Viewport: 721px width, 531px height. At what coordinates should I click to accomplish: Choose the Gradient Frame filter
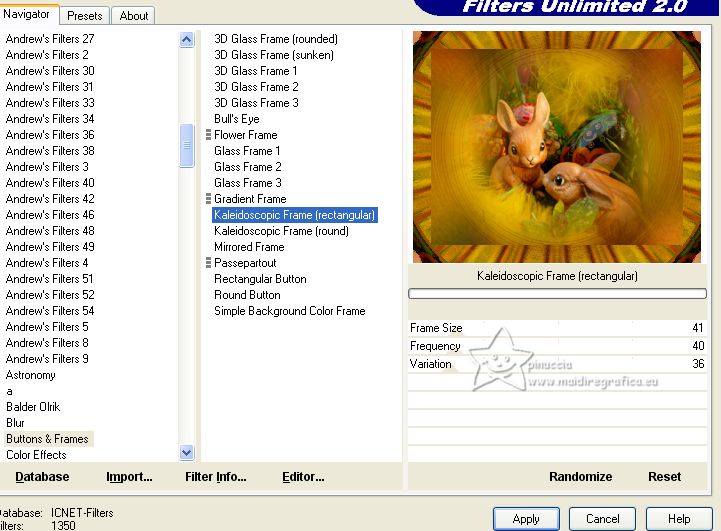coord(250,199)
